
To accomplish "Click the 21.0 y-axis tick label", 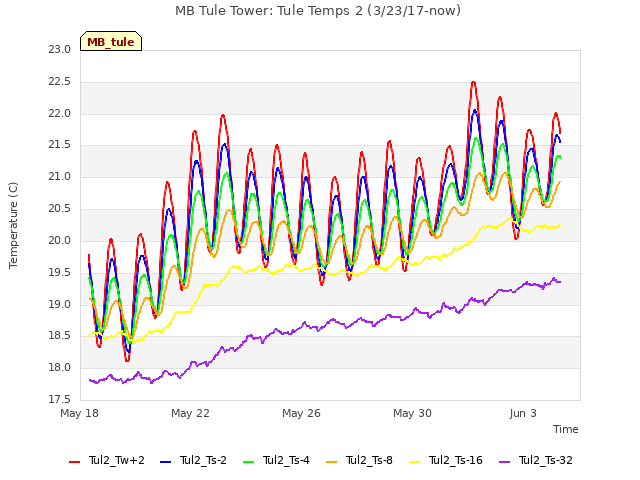I will coord(60,177).
